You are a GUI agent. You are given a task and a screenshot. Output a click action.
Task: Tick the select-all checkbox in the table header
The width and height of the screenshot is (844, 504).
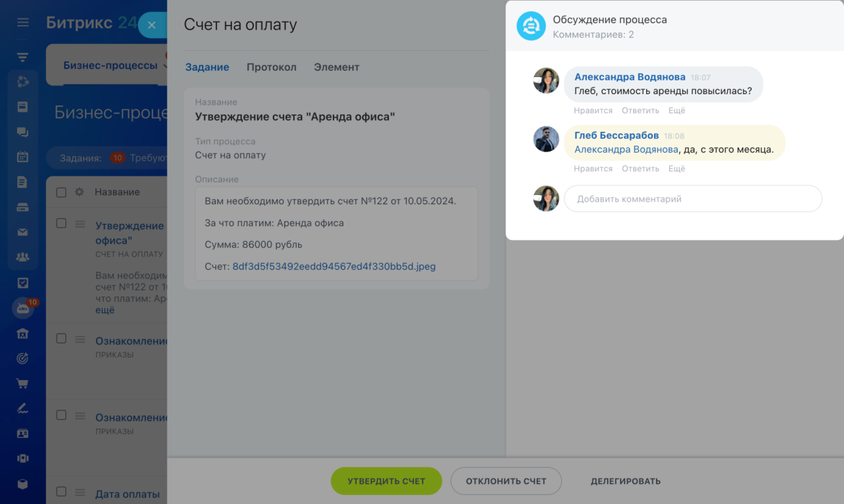coord(61,192)
